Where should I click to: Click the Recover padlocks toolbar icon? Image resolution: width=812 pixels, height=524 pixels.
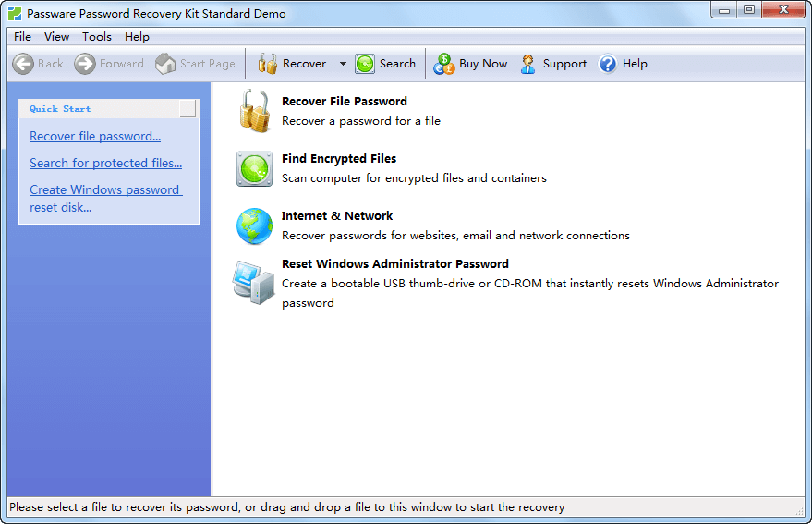tap(267, 64)
